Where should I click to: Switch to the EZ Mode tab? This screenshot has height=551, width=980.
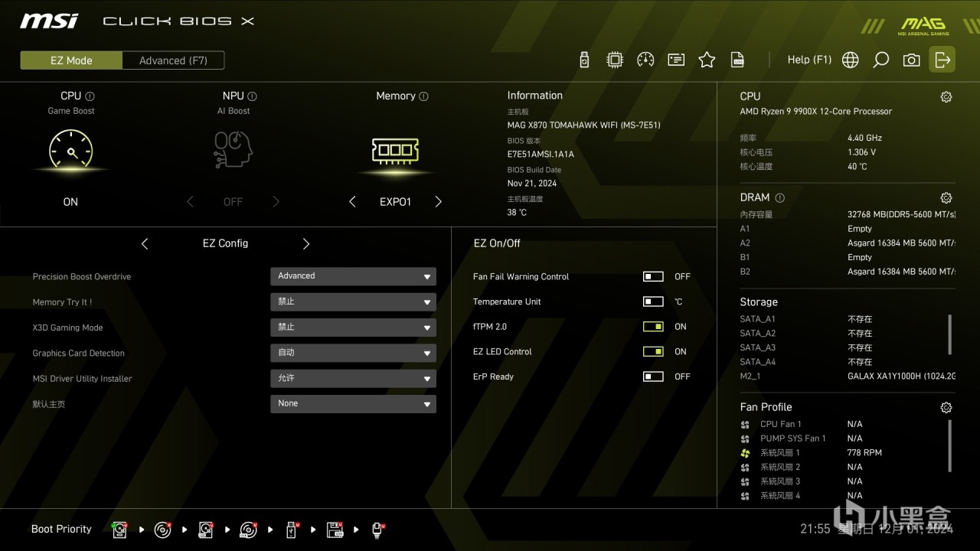coord(71,60)
